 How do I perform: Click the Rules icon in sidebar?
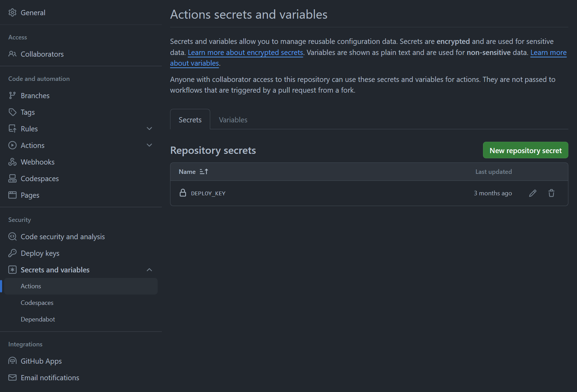12,129
